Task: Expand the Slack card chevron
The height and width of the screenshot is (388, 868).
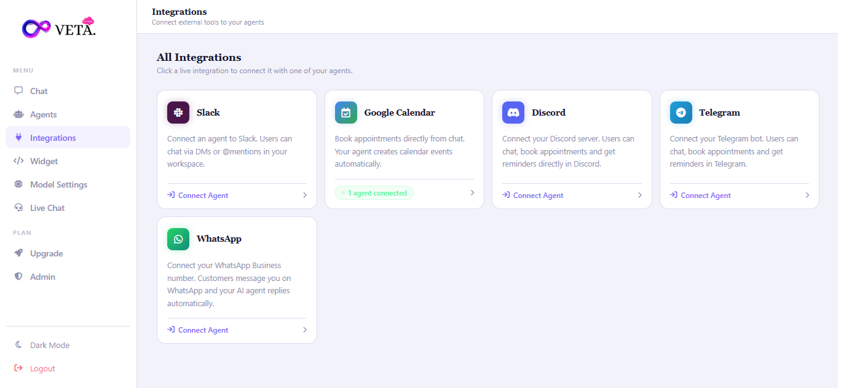Action: click(x=304, y=195)
